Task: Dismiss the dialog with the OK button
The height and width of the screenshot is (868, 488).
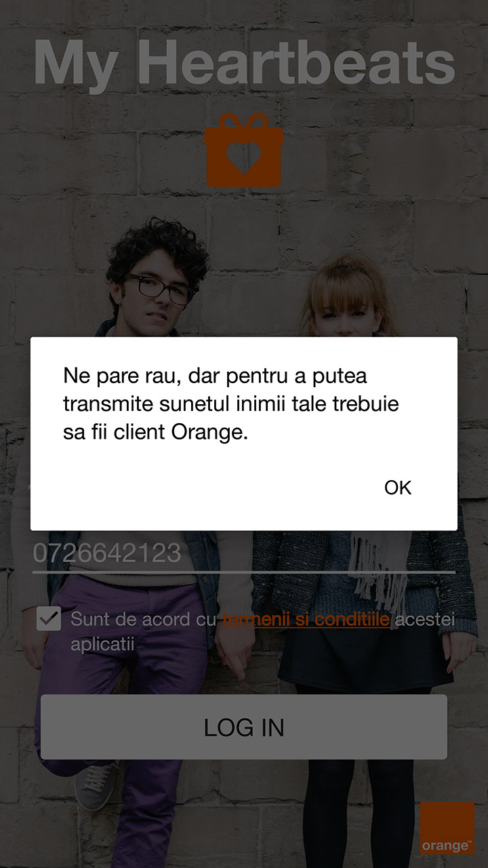Action: 398,488
